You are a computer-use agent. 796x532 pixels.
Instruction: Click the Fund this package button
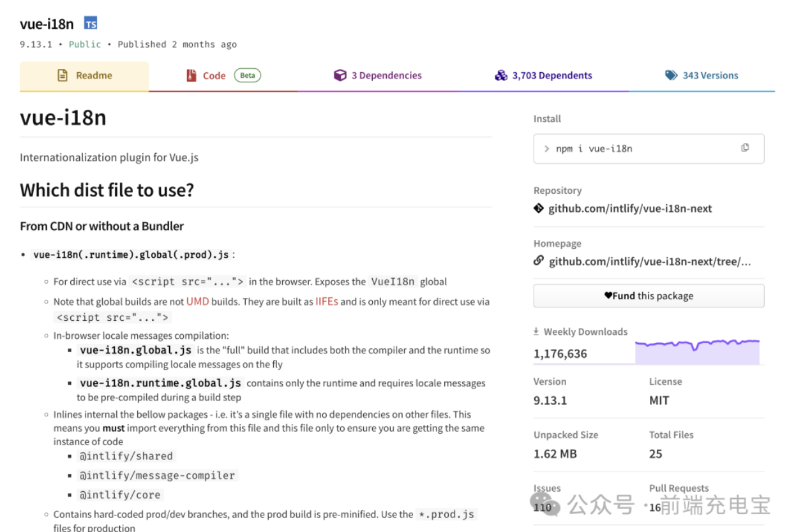[649, 296]
